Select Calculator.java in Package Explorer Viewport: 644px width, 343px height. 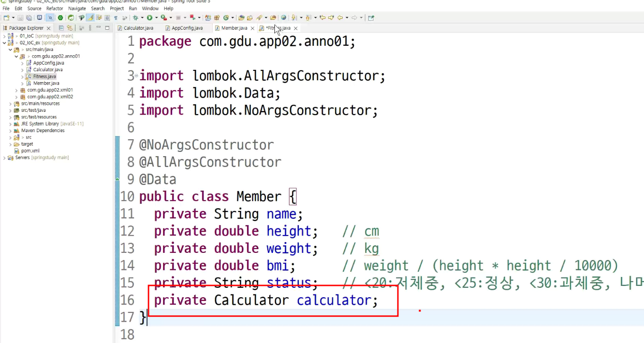(x=48, y=70)
